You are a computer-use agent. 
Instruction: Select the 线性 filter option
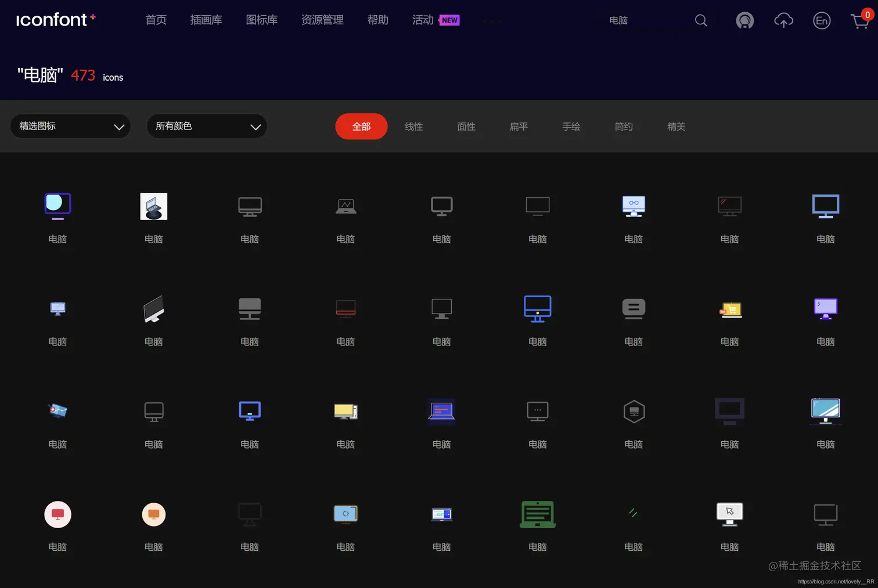pos(413,126)
